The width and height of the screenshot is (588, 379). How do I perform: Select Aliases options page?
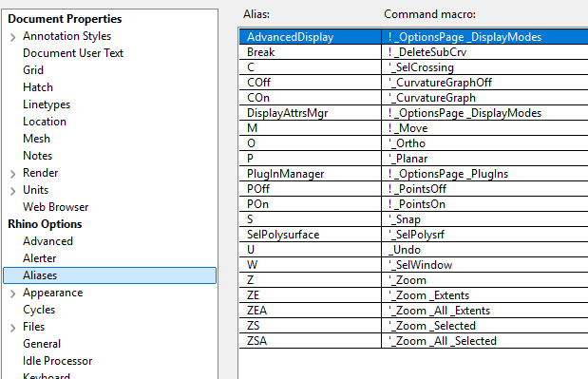pos(109,275)
